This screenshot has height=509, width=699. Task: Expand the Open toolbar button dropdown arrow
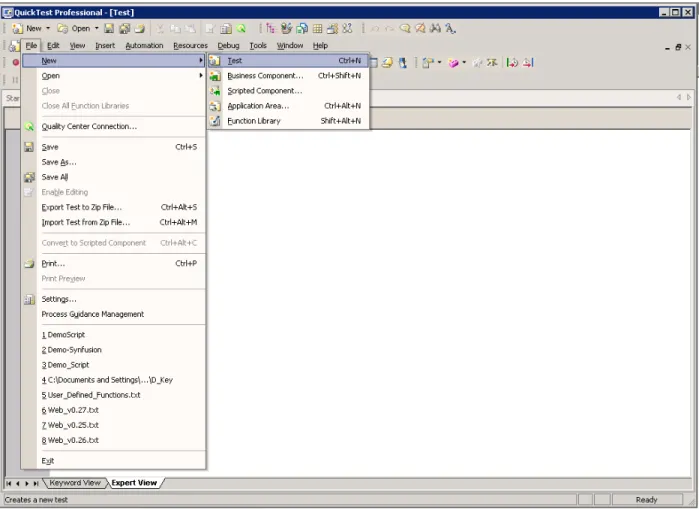click(x=96, y=29)
